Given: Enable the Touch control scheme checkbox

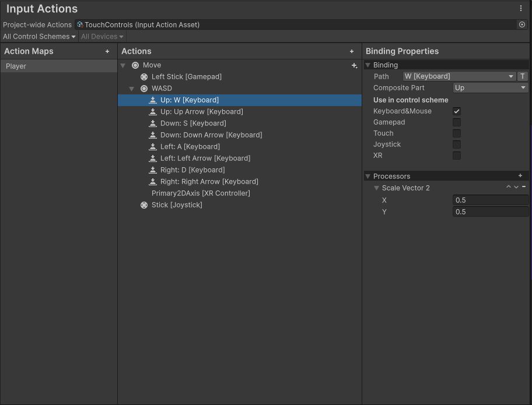Looking at the screenshot, I should click(x=457, y=133).
